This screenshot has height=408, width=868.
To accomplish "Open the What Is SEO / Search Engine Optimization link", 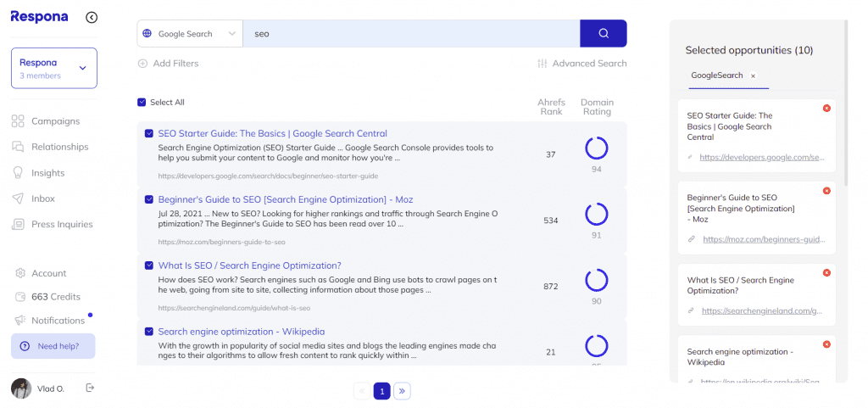I will coord(250,265).
